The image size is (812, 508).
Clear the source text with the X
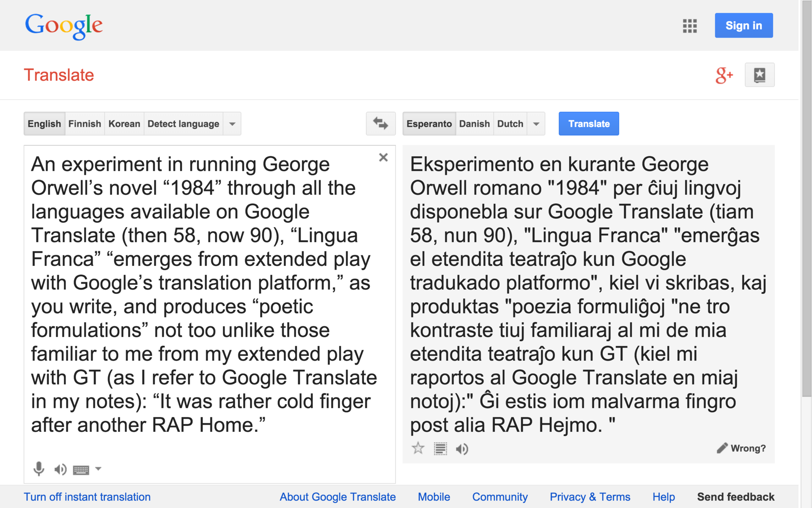click(x=383, y=157)
